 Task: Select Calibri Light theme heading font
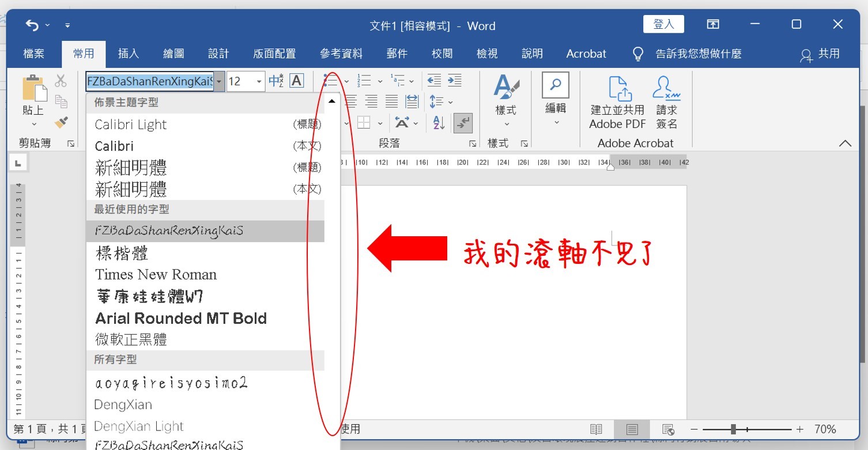click(205, 124)
